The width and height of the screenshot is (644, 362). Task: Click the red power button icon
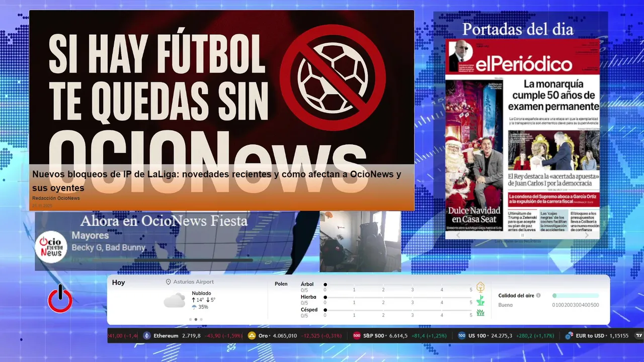tap(60, 299)
